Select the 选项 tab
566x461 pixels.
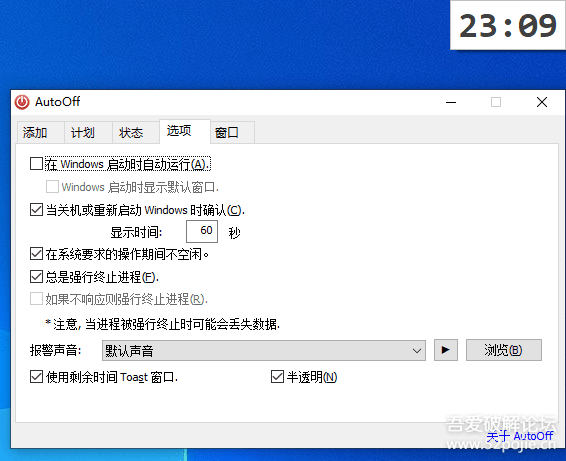coord(179,131)
